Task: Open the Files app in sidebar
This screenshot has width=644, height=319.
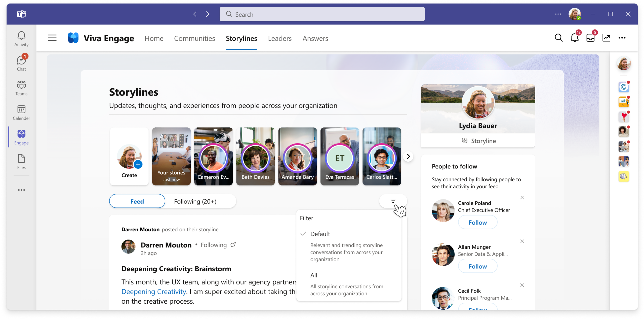Action: (x=21, y=162)
